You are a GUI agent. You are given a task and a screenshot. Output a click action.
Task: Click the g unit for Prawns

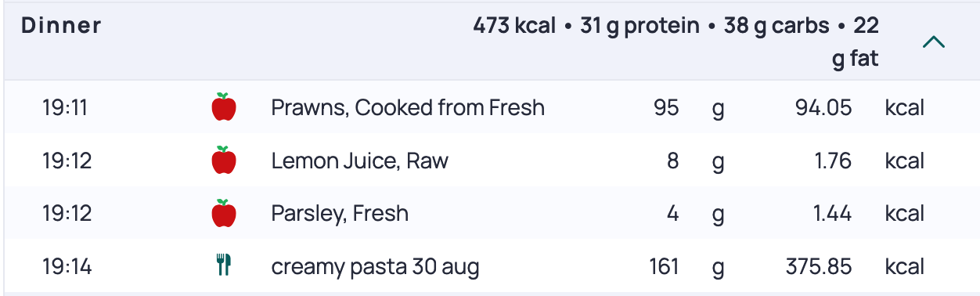718,109
